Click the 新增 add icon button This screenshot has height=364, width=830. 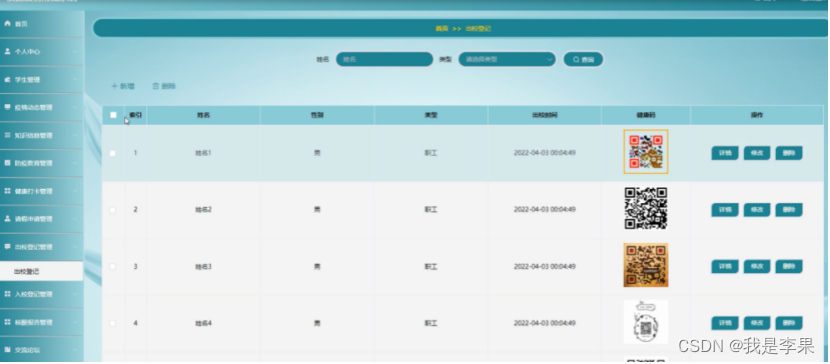pyautogui.click(x=122, y=86)
